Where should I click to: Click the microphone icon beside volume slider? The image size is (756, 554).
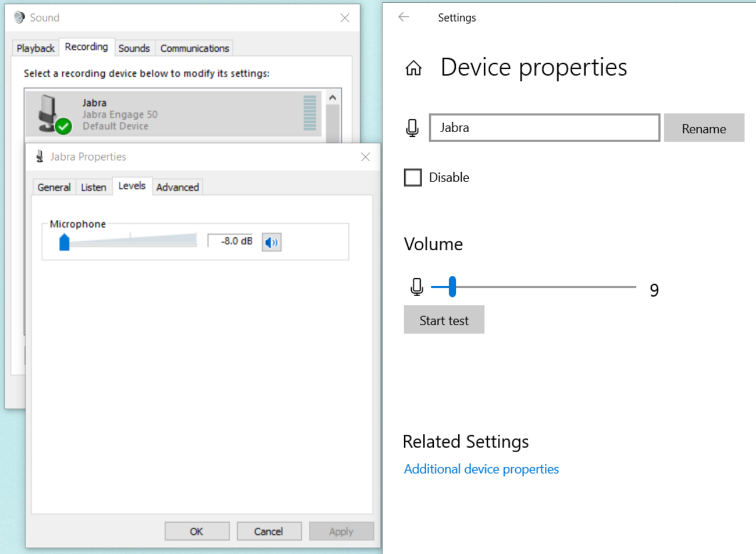point(417,287)
